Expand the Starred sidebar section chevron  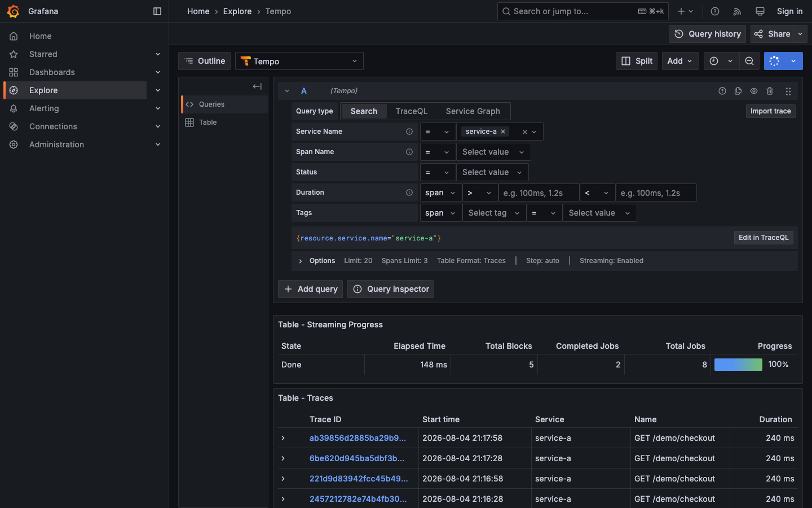pos(158,54)
